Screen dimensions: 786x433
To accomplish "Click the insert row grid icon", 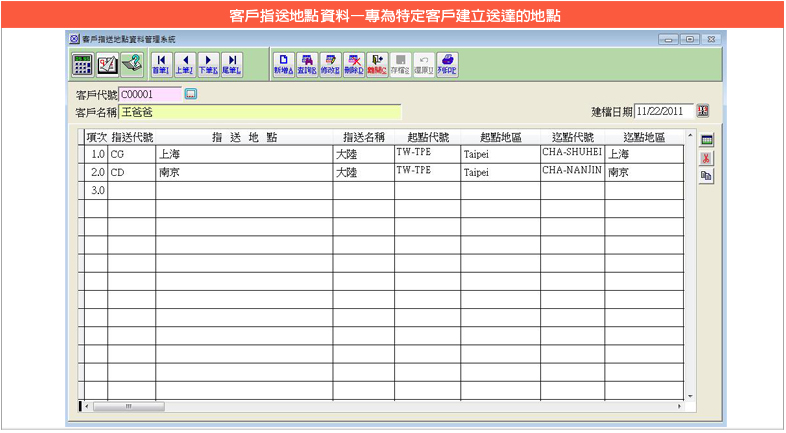I will [706, 141].
